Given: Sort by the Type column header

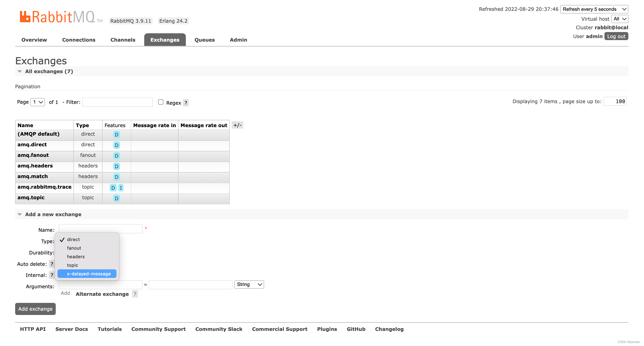Looking at the screenshot, I should click(82, 125).
